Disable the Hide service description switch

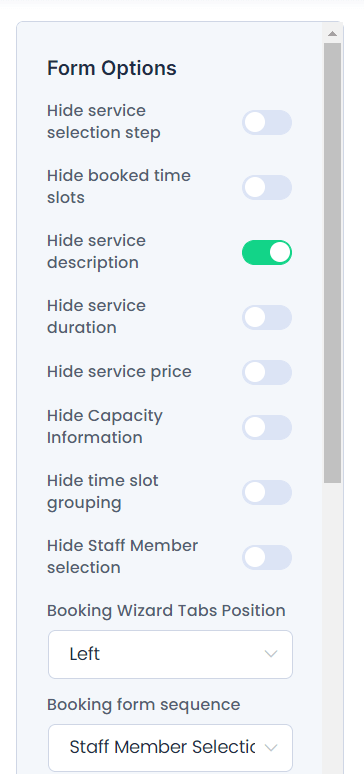(x=267, y=252)
